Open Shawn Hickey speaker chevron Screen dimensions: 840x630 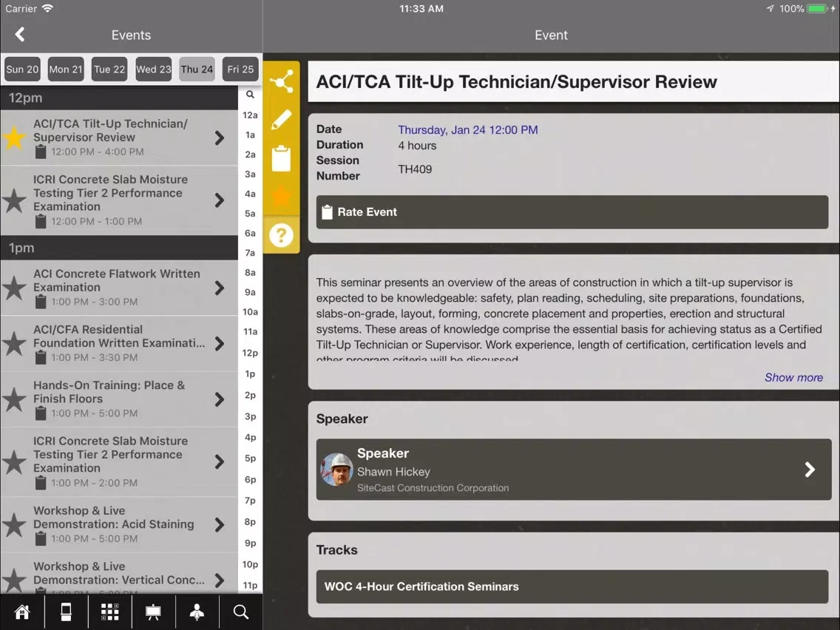tap(810, 470)
